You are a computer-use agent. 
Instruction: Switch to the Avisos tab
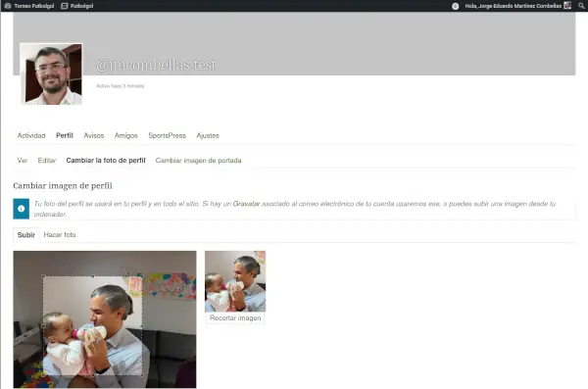pyautogui.click(x=94, y=135)
